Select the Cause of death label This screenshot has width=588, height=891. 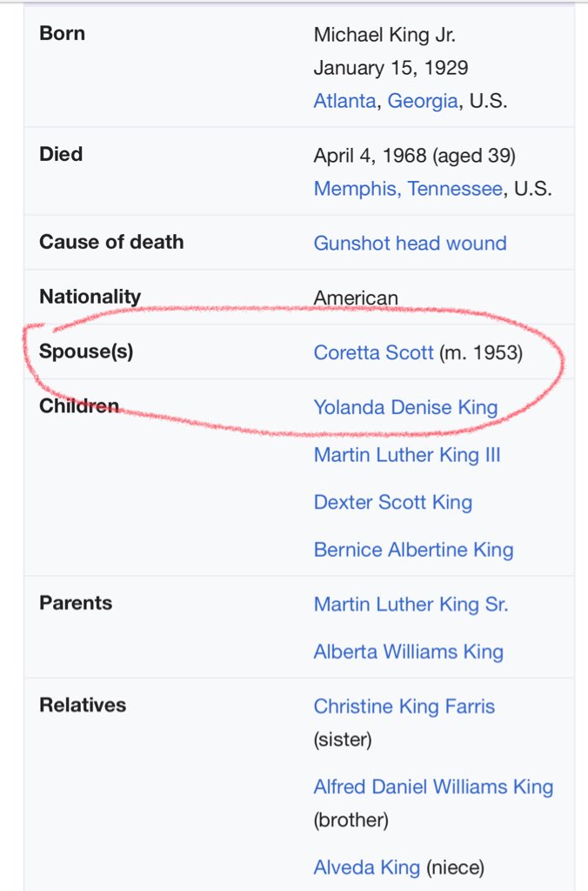tap(111, 242)
